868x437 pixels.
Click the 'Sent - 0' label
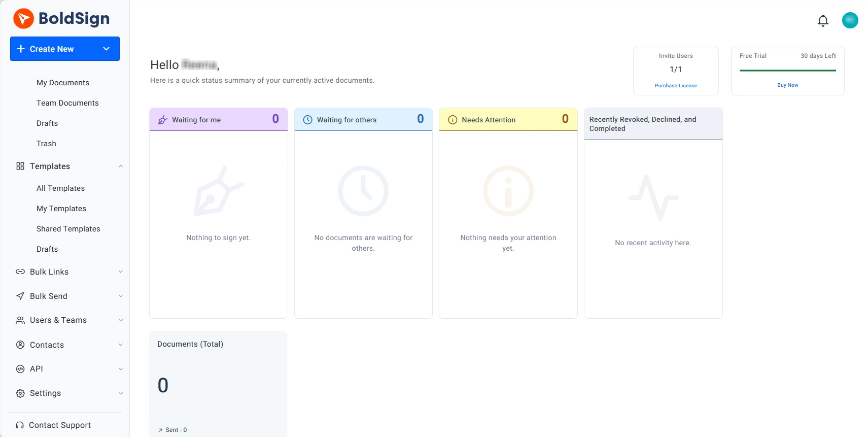pos(176,430)
